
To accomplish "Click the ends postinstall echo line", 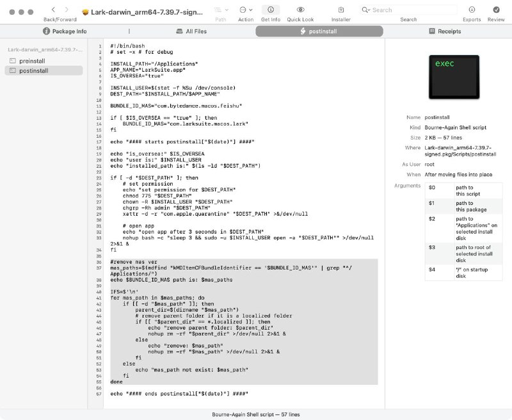I will (179, 394).
